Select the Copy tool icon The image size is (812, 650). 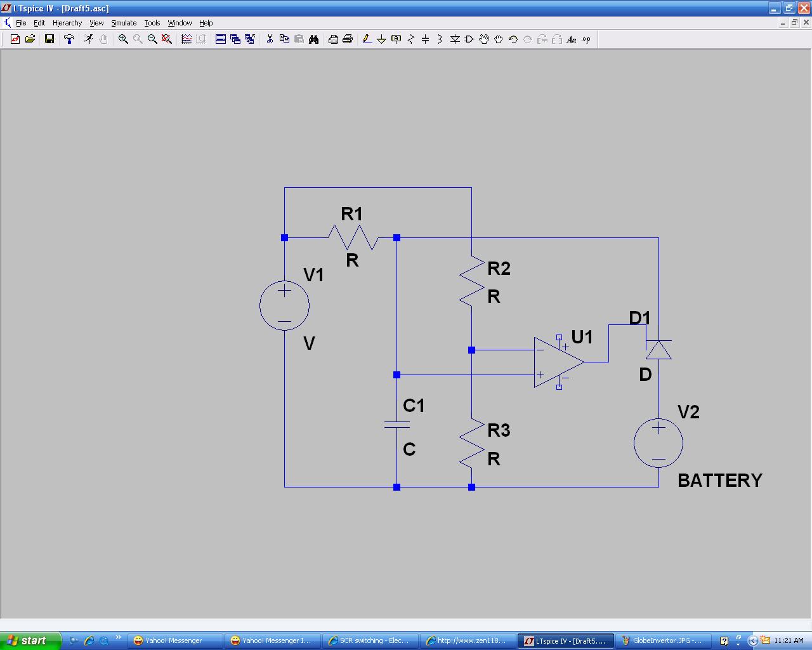click(284, 39)
